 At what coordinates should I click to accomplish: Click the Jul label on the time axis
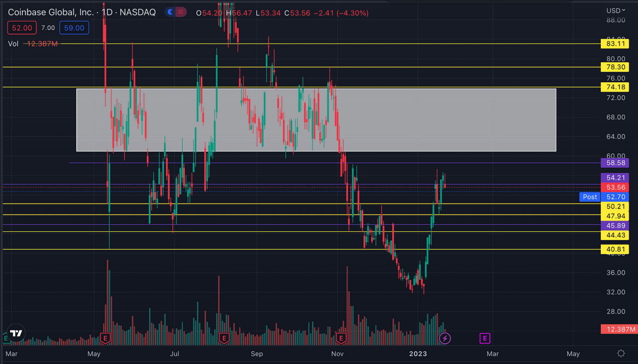click(x=174, y=353)
